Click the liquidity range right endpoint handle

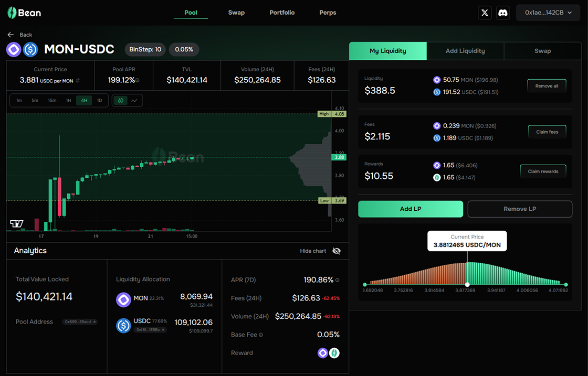[x=566, y=284]
